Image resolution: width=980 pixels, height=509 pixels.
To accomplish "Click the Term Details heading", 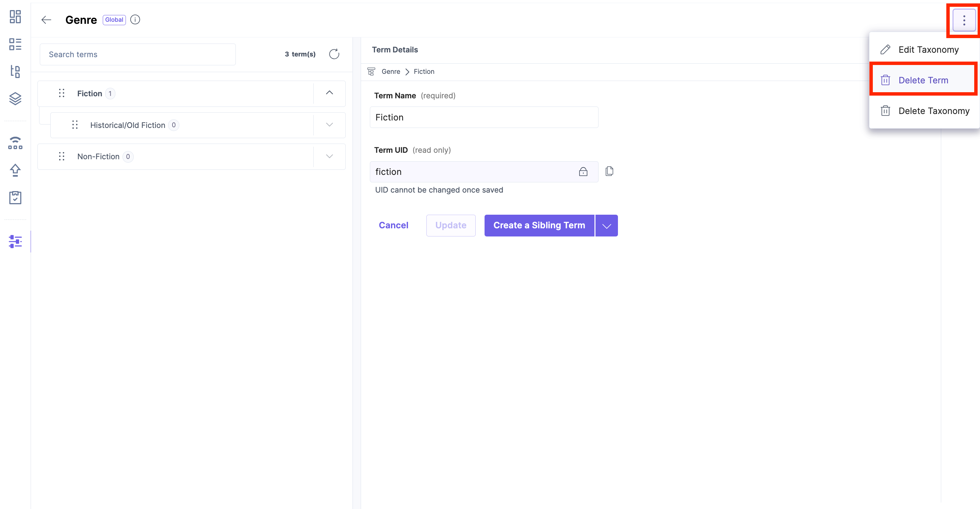I will [395, 49].
